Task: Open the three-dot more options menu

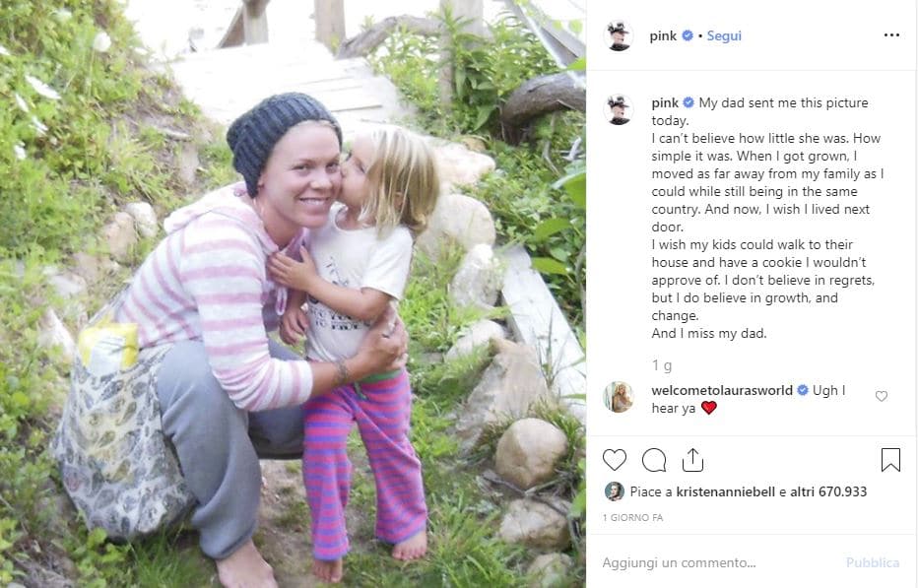Action: [x=891, y=35]
